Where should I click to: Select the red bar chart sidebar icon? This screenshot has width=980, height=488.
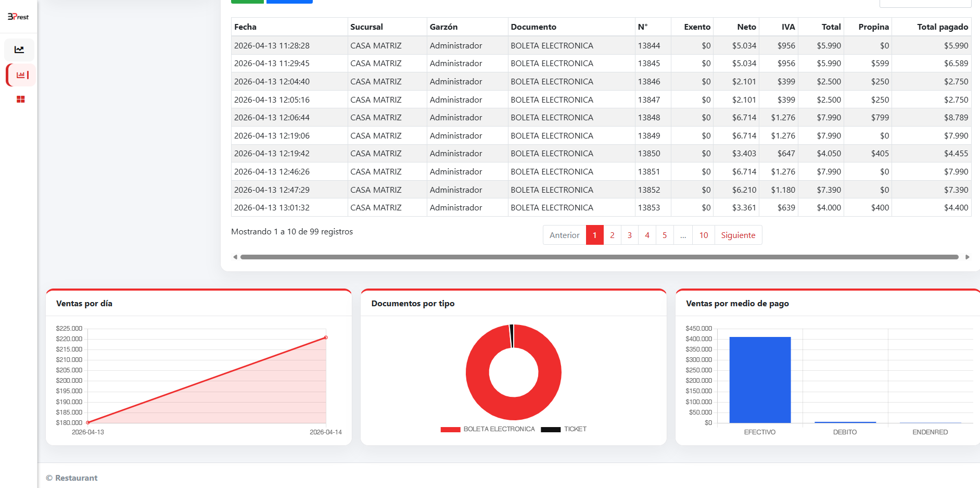click(x=20, y=75)
